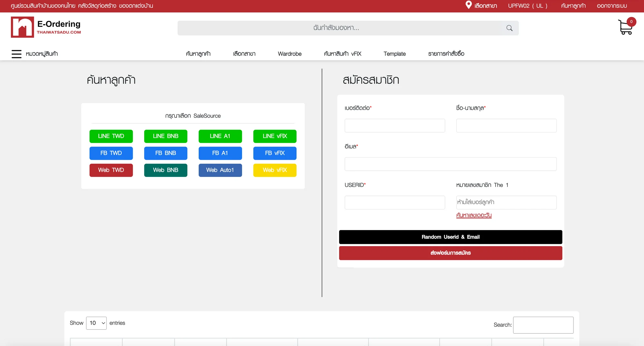Click the red submit registration form button

pyautogui.click(x=450, y=253)
